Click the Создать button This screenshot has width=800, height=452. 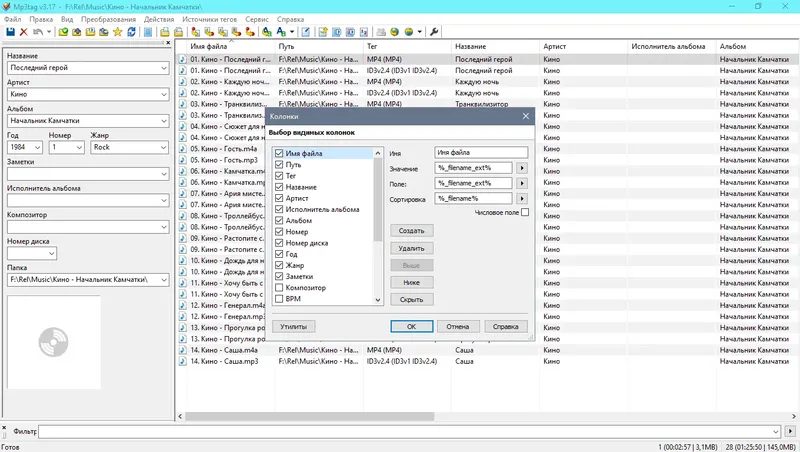click(412, 231)
